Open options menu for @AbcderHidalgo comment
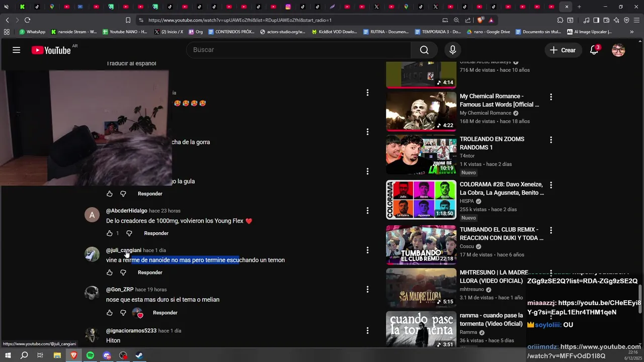Image resolution: width=644 pixels, height=362 pixels. coord(367,211)
